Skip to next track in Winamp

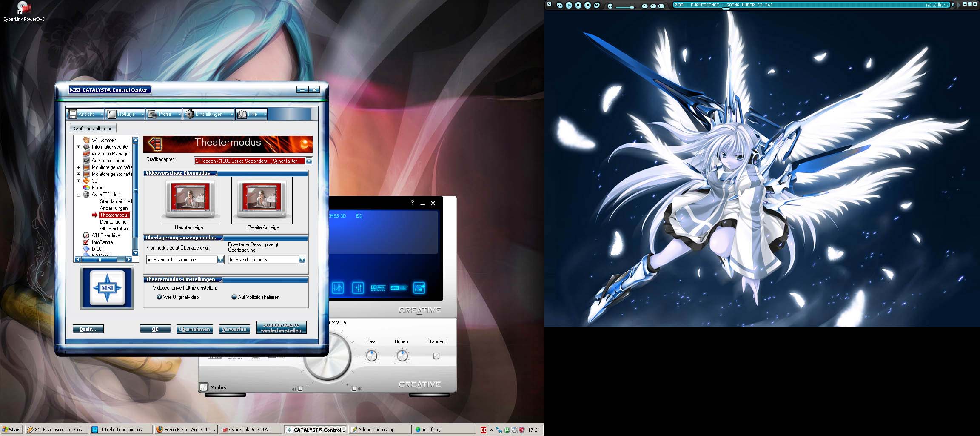(597, 5)
